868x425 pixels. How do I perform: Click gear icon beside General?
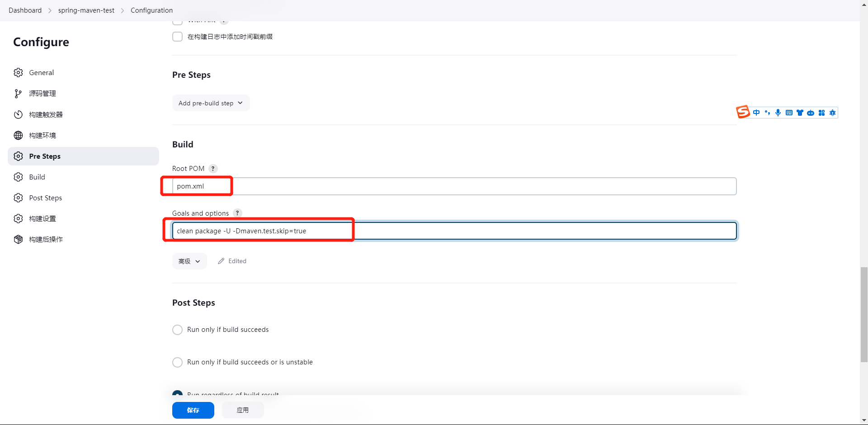tap(18, 73)
